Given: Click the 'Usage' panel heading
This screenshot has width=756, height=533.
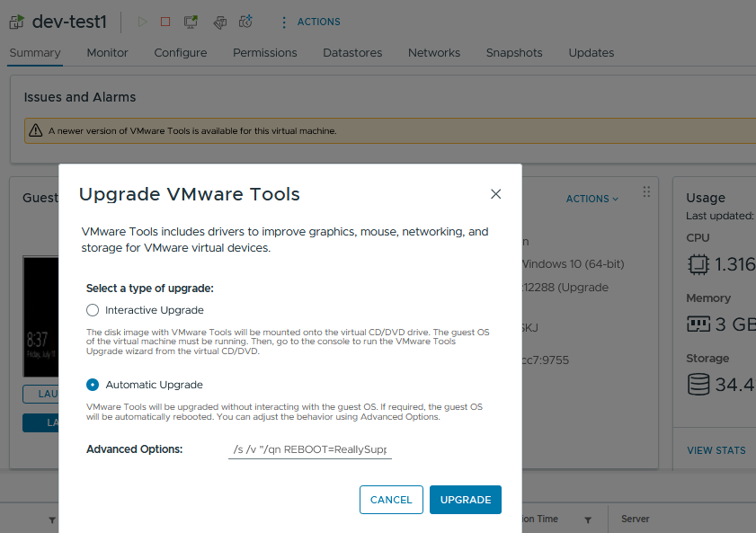Looking at the screenshot, I should coord(706,198).
